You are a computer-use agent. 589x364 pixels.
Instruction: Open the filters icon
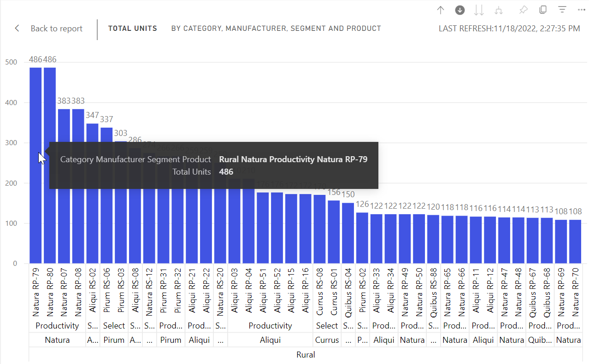click(562, 10)
